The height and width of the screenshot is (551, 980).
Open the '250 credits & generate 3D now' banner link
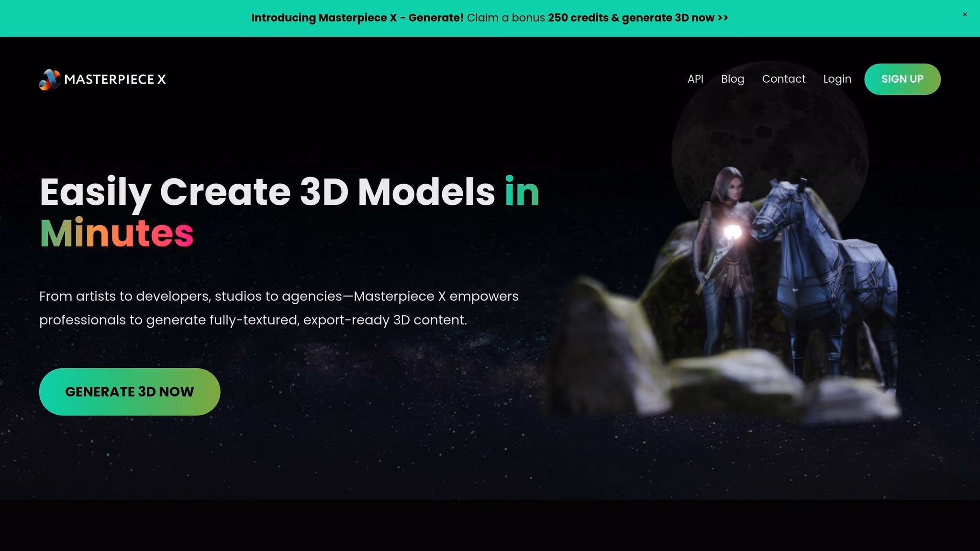pyautogui.click(x=638, y=18)
